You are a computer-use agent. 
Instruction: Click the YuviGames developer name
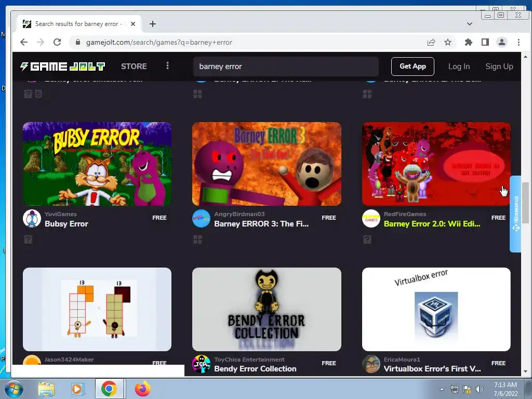(x=60, y=214)
